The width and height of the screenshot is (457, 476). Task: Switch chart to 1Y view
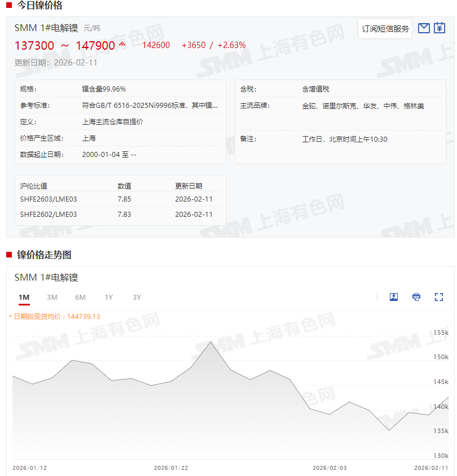click(x=108, y=298)
